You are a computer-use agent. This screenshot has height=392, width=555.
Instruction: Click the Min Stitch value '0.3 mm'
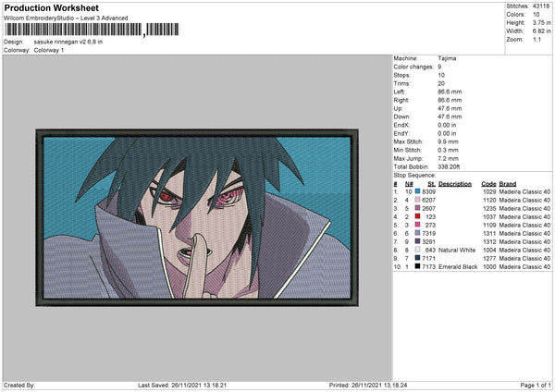click(x=448, y=150)
